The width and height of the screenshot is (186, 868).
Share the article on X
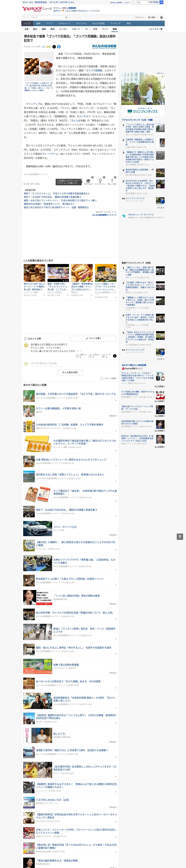(54, 47)
